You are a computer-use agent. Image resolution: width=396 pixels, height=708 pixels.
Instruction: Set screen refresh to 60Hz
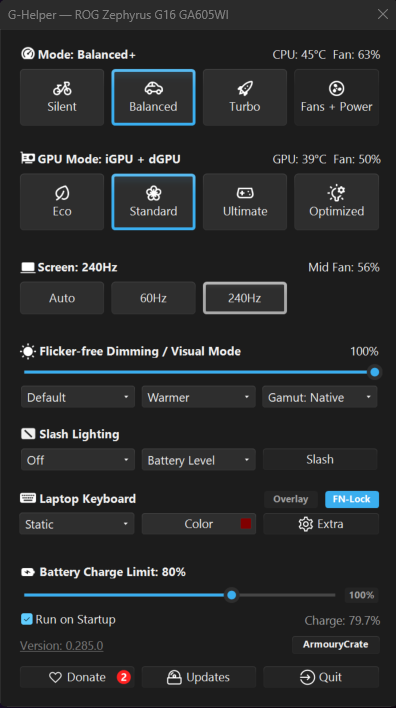click(x=154, y=298)
